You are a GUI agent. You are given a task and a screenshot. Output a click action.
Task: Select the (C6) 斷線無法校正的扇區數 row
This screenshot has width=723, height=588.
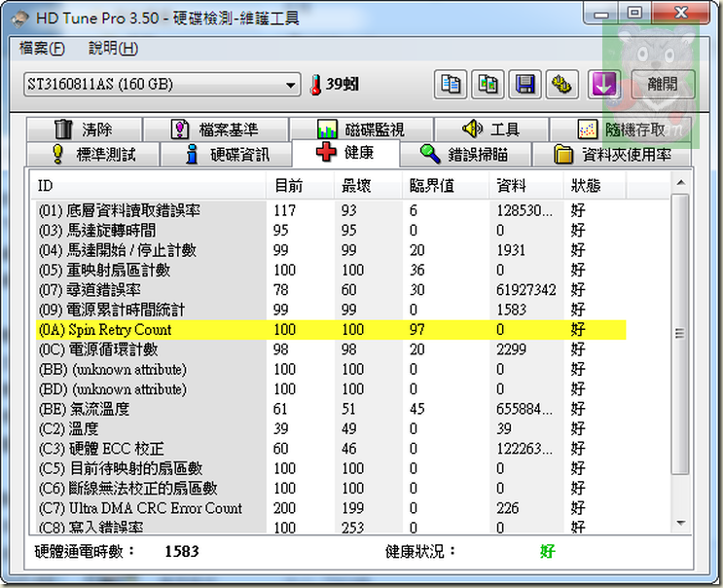click(331, 489)
